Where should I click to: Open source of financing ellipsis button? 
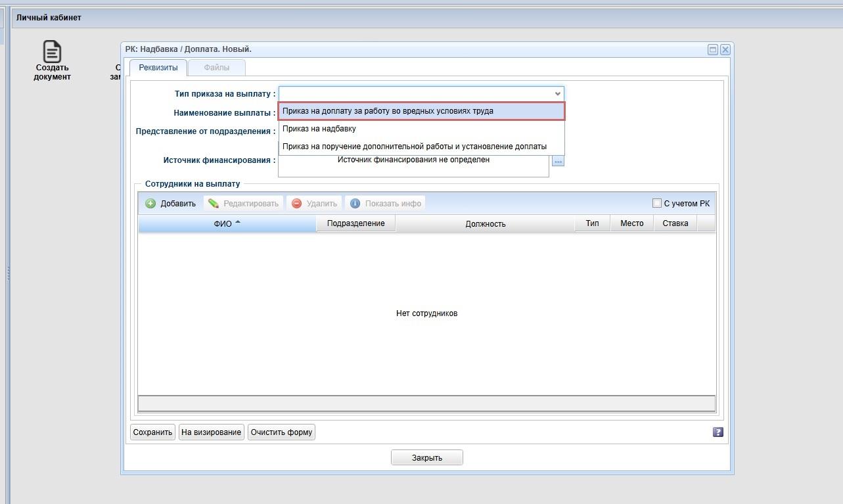click(x=558, y=161)
